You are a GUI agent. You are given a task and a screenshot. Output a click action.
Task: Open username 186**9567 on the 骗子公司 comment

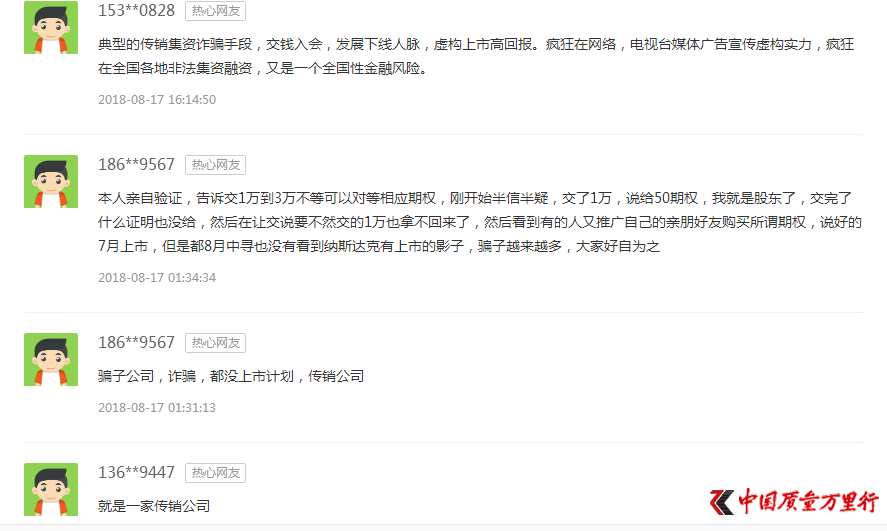(x=136, y=343)
